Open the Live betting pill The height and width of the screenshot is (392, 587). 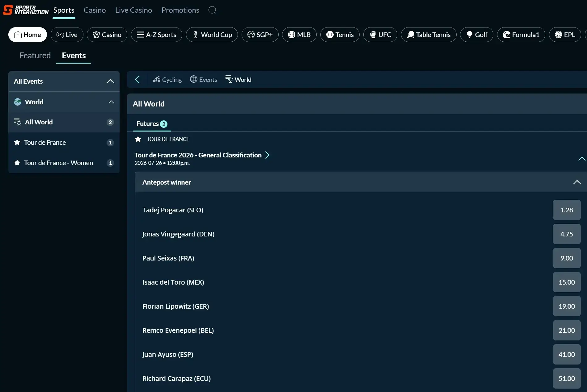(67, 35)
